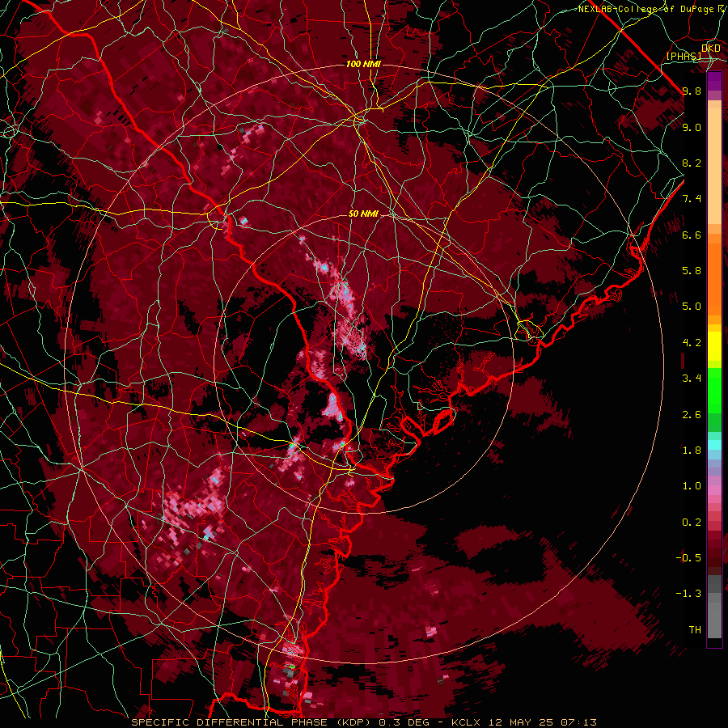Image resolution: width=728 pixels, height=728 pixels.
Task: Select the 8.2 value on the color scale
Action: pyautogui.click(x=692, y=163)
